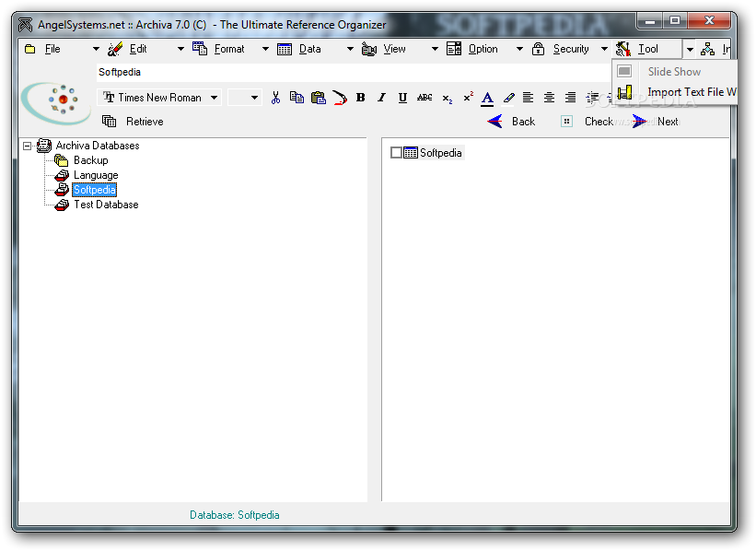Click Softpedia table item in right pane
The height and width of the screenshot is (551, 756).
(x=440, y=153)
